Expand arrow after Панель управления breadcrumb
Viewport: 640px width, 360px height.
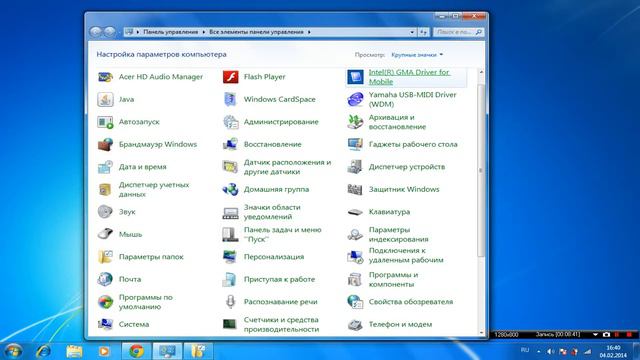coord(203,32)
